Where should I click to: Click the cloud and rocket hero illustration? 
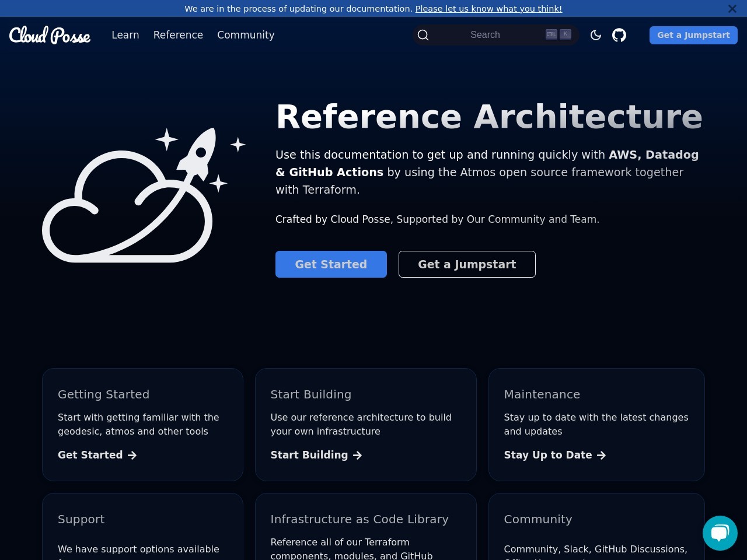click(144, 195)
